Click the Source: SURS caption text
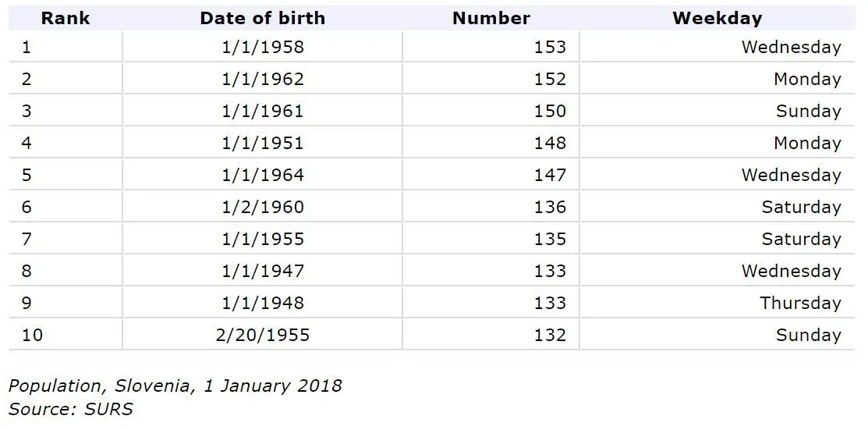This screenshot has height=430, width=868. pyautogui.click(x=71, y=408)
